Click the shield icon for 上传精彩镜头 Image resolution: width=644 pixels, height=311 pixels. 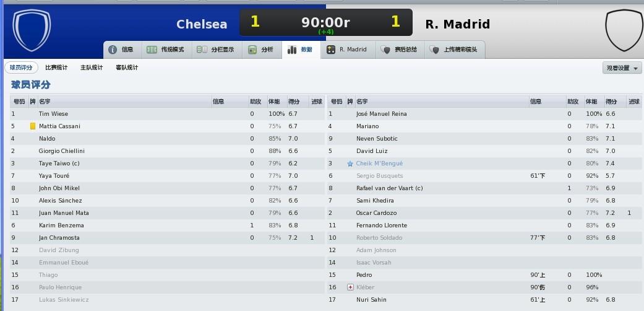[x=434, y=50]
